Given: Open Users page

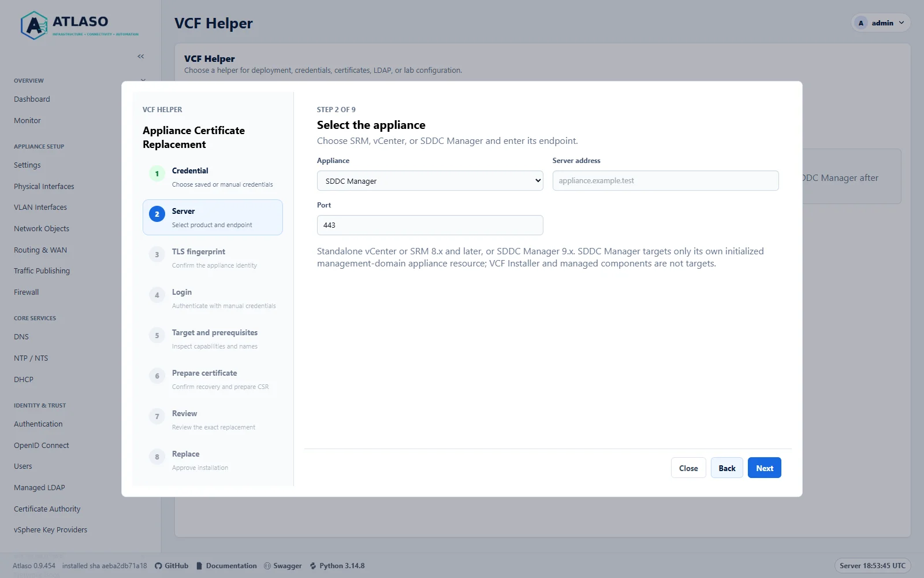Looking at the screenshot, I should pyautogui.click(x=23, y=466).
